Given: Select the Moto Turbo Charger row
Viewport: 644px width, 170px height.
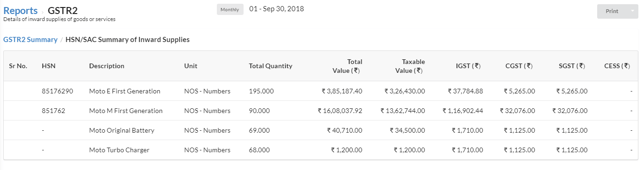Looking at the screenshot, I should 321,150.
